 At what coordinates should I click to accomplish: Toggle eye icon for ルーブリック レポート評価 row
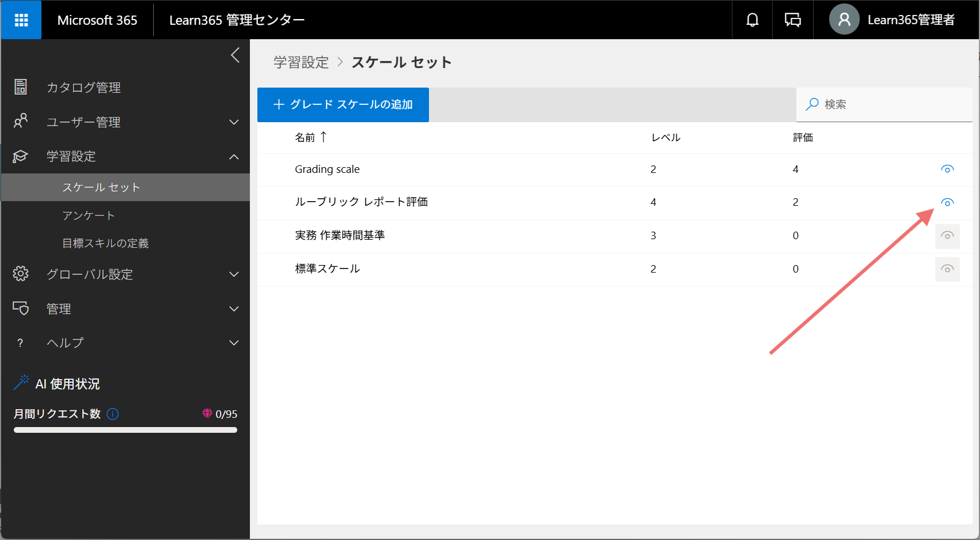tap(947, 202)
